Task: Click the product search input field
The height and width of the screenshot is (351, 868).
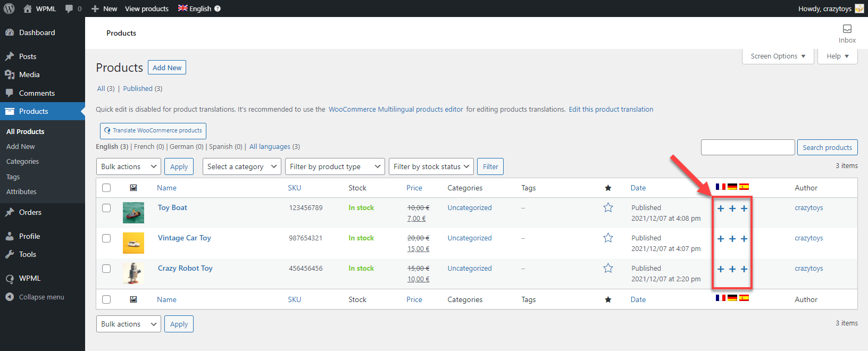Action: [748, 147]
